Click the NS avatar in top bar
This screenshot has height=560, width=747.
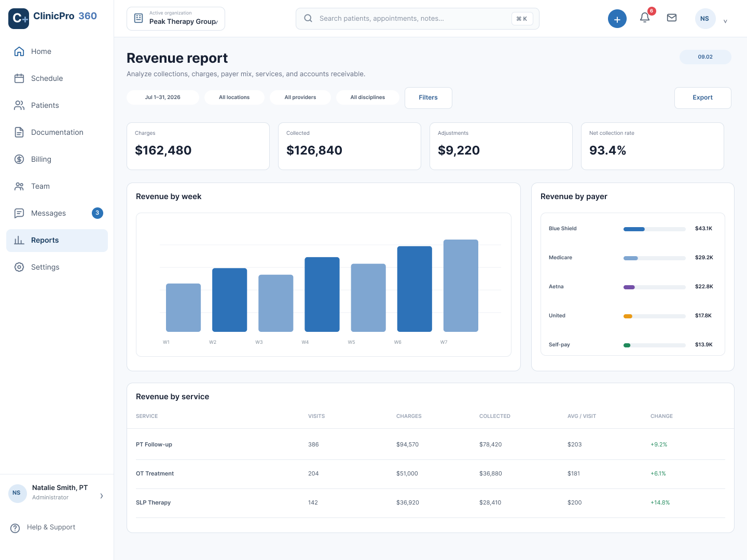pos(704,19)
